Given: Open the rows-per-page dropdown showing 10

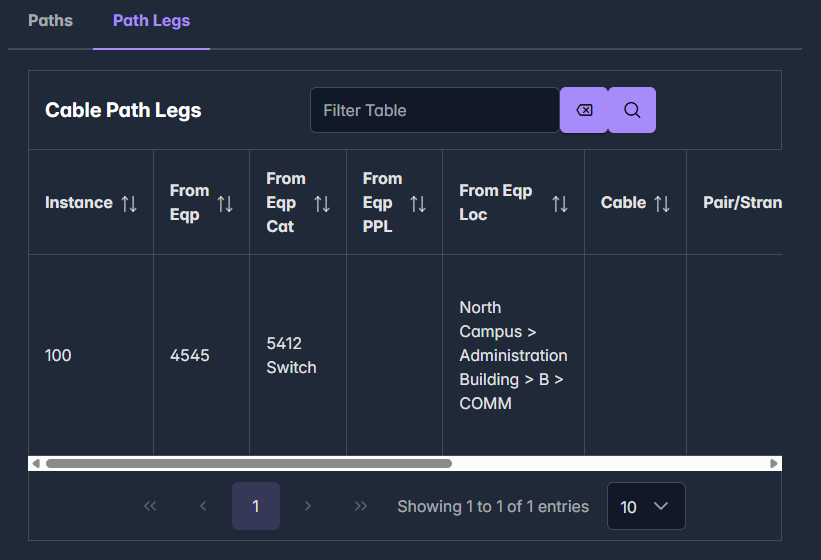Looking at the screenshot, I should 645,506.
